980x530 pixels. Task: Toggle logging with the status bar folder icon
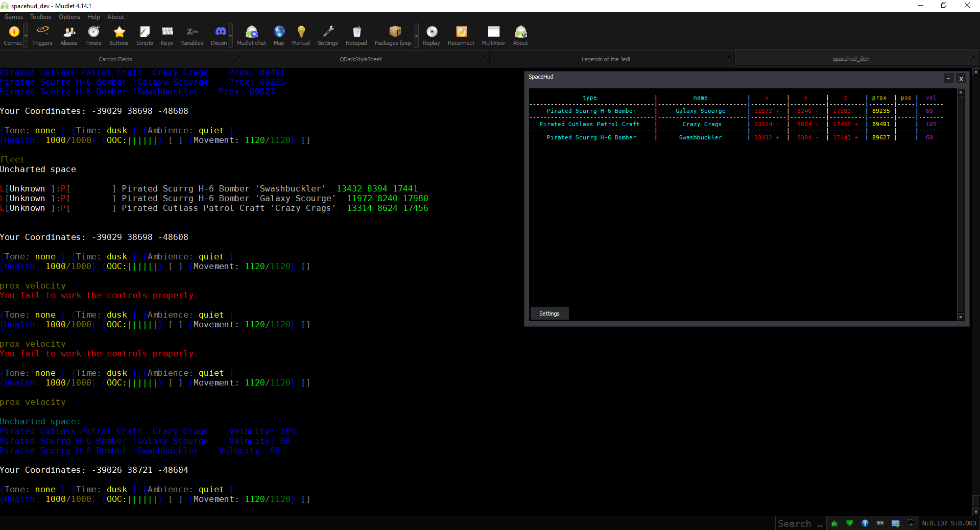[x=895, y=523]
